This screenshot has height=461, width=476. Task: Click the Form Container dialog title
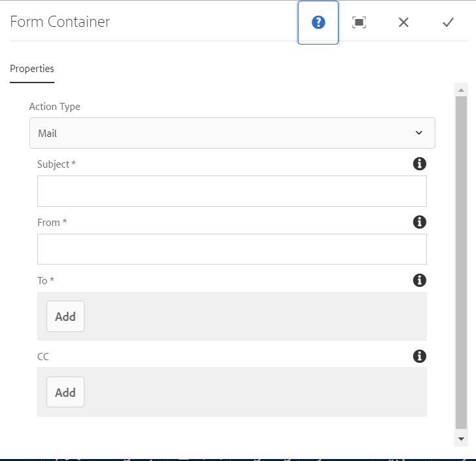[x=60, y=22]
